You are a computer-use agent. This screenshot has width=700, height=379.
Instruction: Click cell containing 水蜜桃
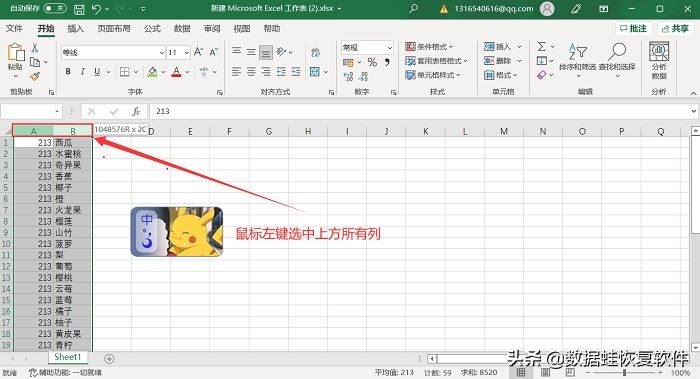[73, 154]
